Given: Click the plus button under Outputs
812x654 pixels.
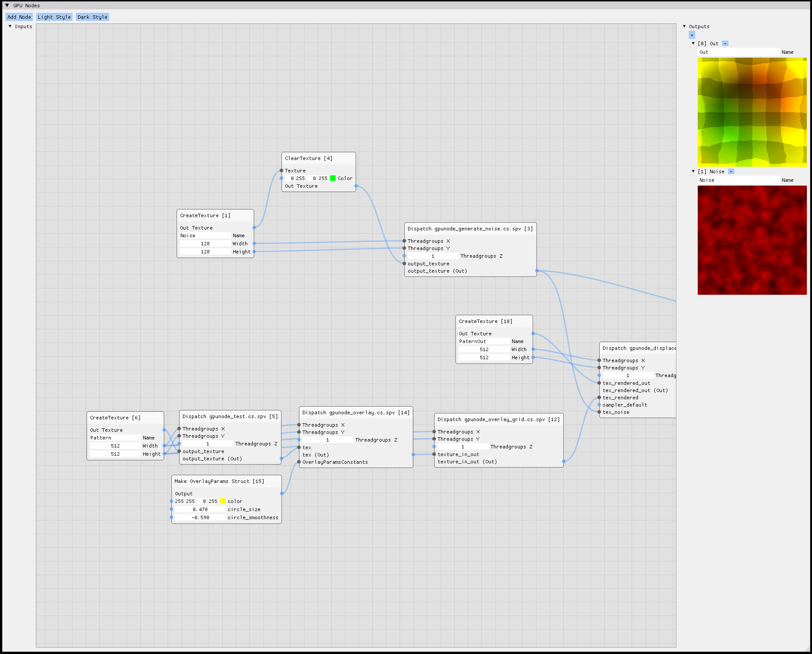Looking at the screenshot, I should coord(692,35).
